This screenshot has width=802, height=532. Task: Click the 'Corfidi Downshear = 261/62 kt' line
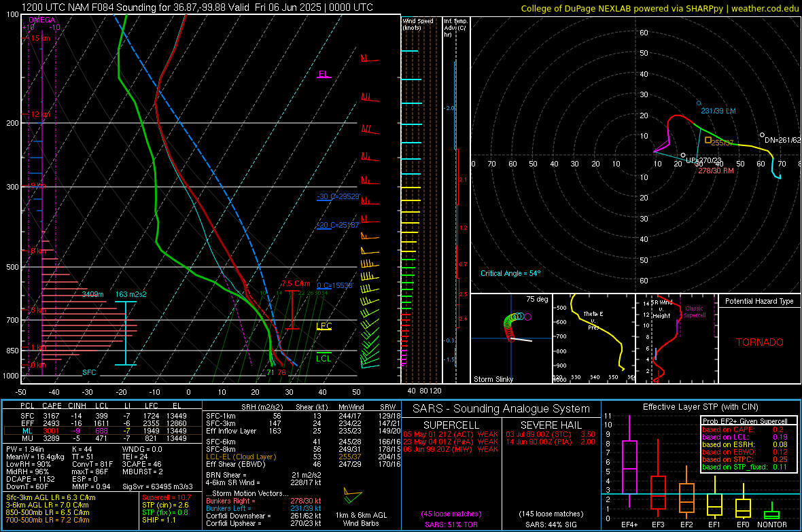coord(263,516)
